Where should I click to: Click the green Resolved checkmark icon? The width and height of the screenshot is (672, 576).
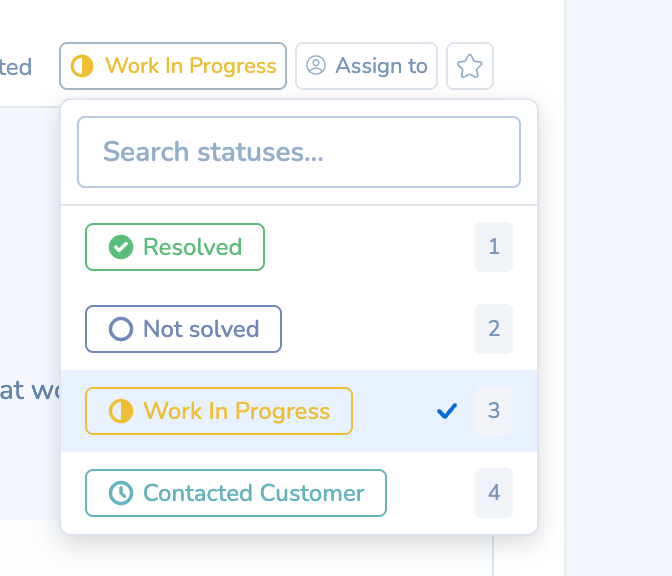(121, 247)
